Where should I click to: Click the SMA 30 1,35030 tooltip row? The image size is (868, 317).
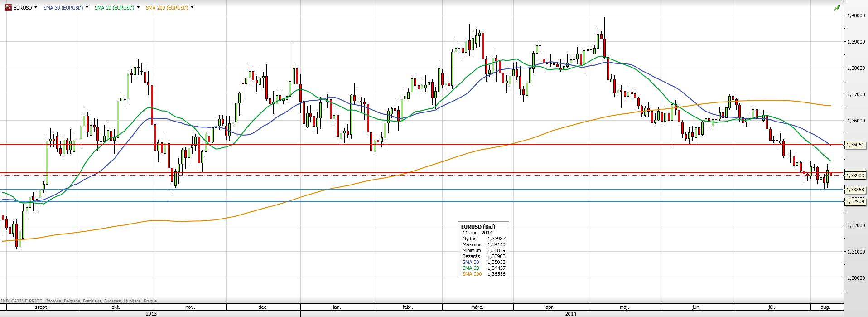click(x=484, y=262)
